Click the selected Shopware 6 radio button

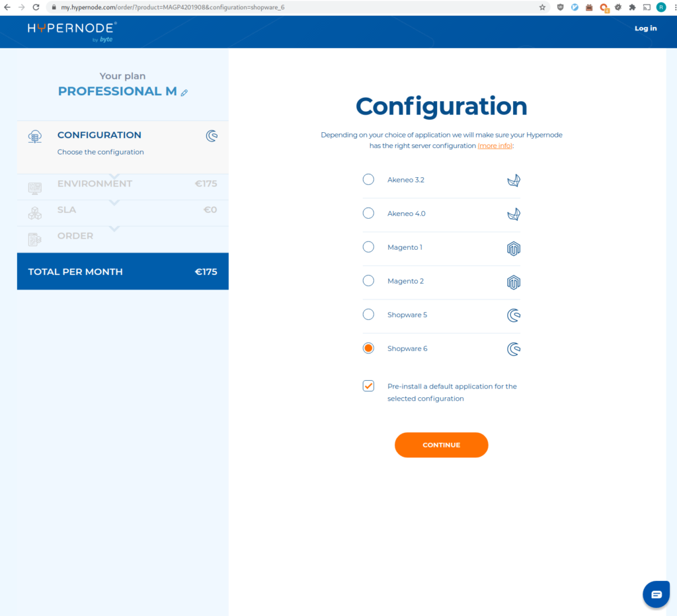click(368, 348)
